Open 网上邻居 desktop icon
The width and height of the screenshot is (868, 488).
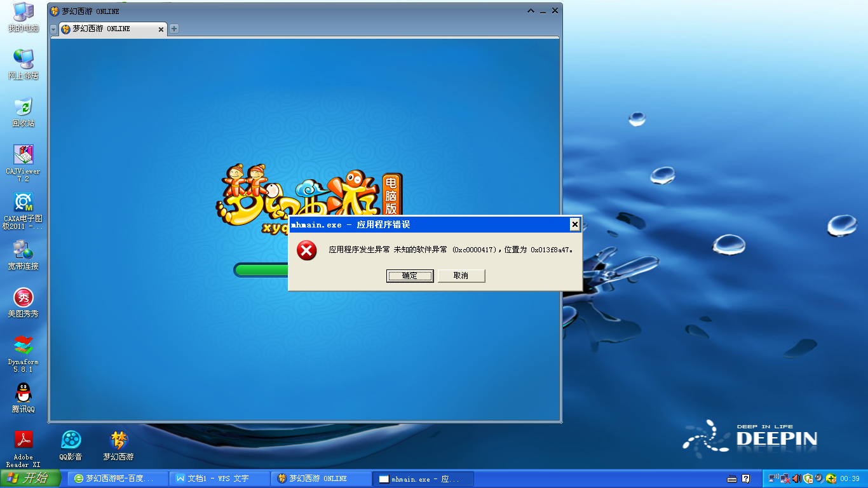pyautogui.click(x=24, y=64)
